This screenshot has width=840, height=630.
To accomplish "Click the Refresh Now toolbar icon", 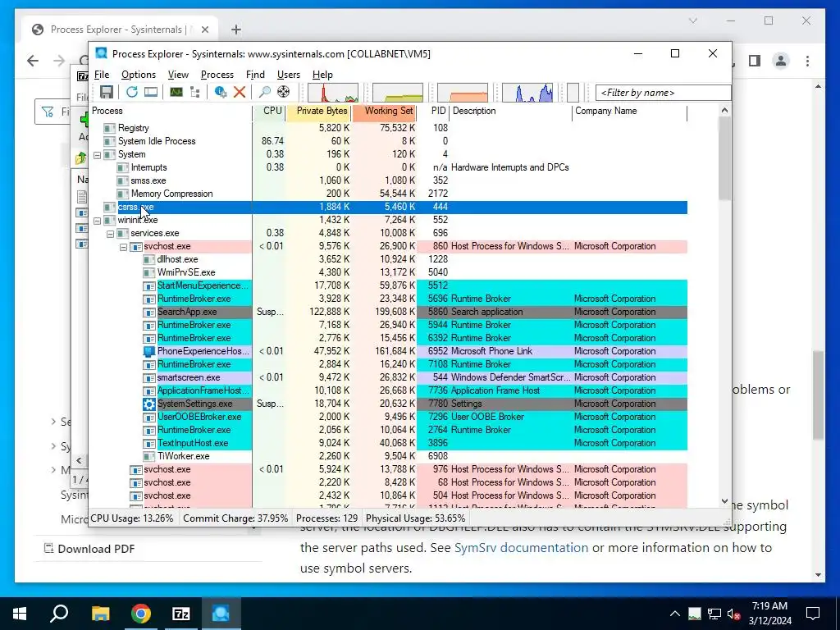I will [132, 92].
